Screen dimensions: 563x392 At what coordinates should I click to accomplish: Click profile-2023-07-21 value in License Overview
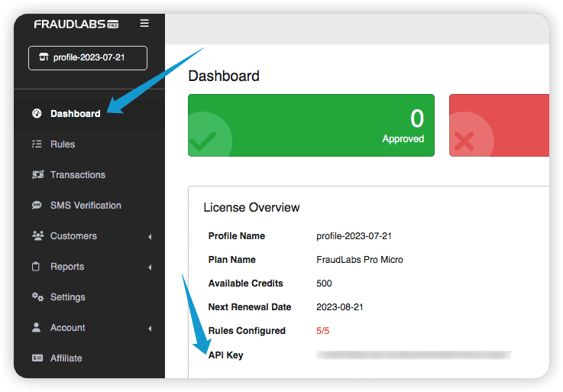click(x=354, y=235)
